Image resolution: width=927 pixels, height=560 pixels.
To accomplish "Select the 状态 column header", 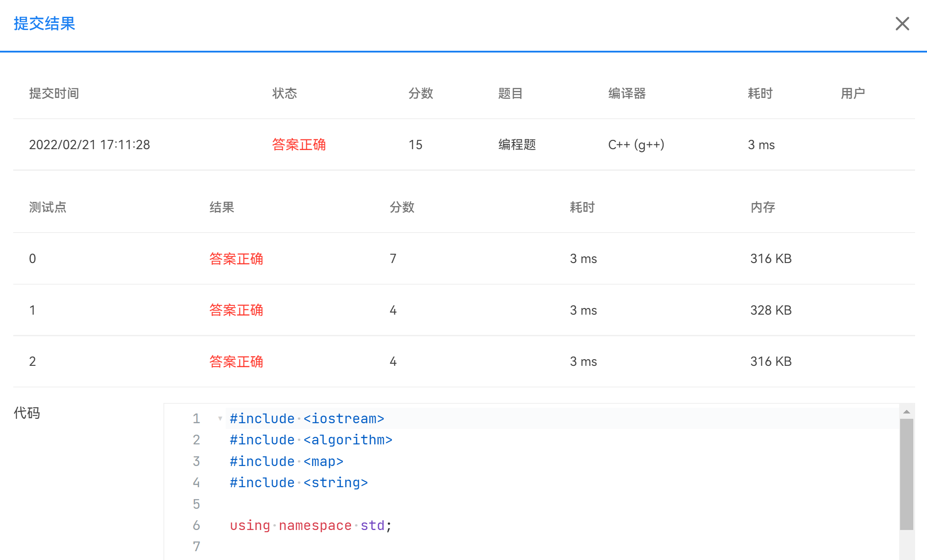I will (x=285, y=93).
